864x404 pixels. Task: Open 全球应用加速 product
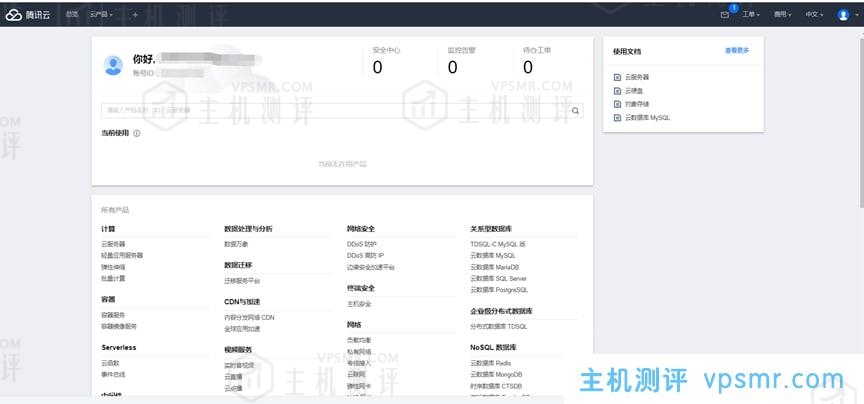[242, 328]
